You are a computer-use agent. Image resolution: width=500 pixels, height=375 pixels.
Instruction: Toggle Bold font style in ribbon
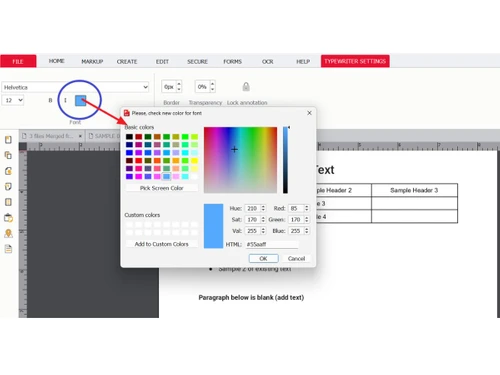pyautogui.click(x=50, y=100)
